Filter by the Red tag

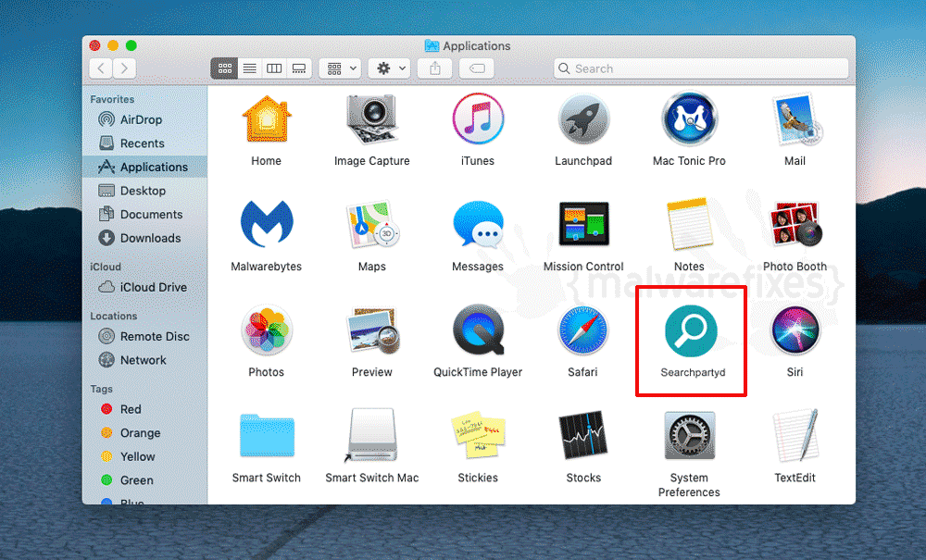click(x=144, y=409)
